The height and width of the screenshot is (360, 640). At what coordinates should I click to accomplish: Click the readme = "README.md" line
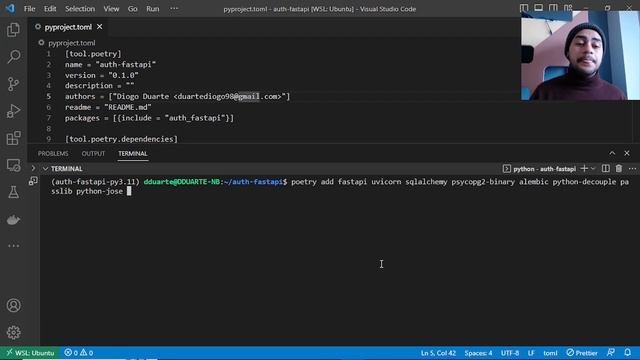coord(108,107)
